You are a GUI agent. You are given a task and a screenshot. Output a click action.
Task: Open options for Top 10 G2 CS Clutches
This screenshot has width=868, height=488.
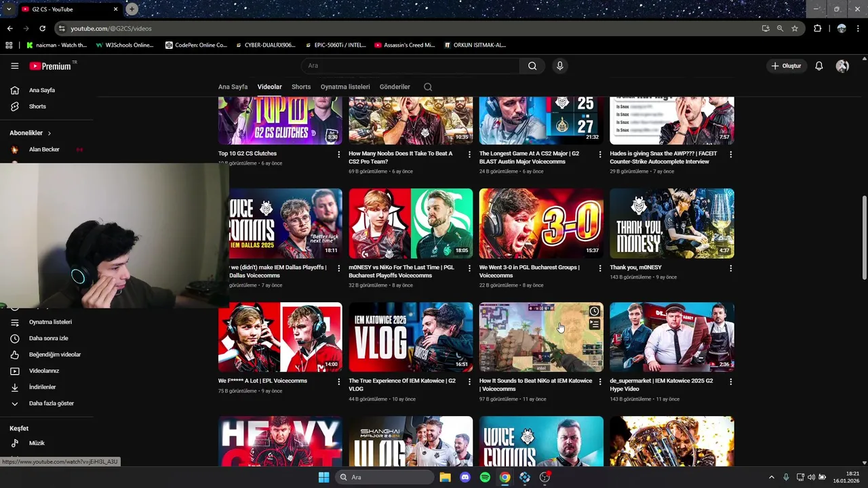pos(339,155)
